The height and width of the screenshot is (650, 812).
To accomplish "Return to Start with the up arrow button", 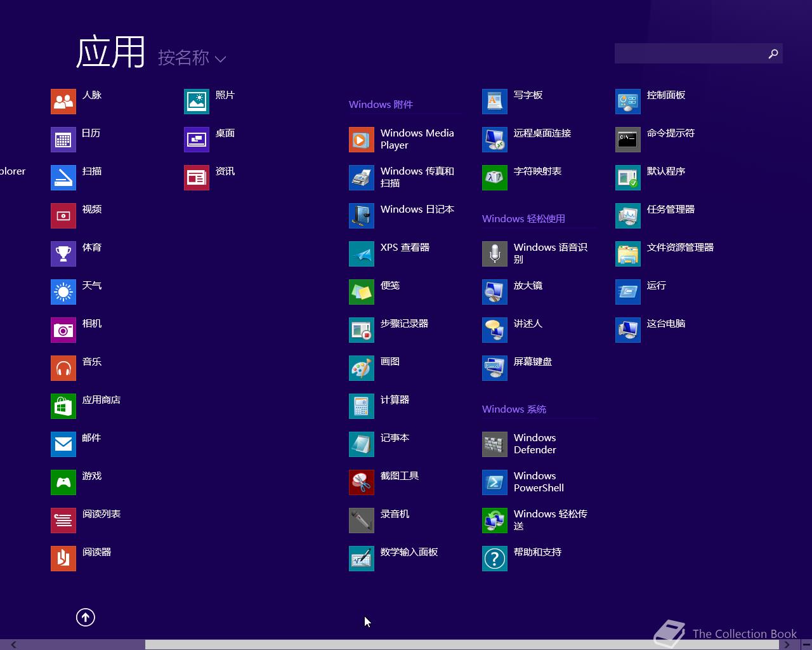I will click(86, 617).
